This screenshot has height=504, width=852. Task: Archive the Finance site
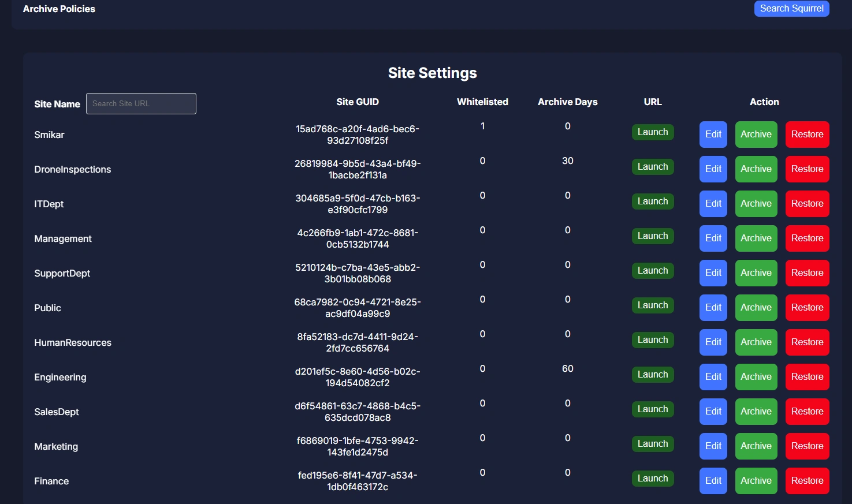pyautogui.click(x=756, y=481)
